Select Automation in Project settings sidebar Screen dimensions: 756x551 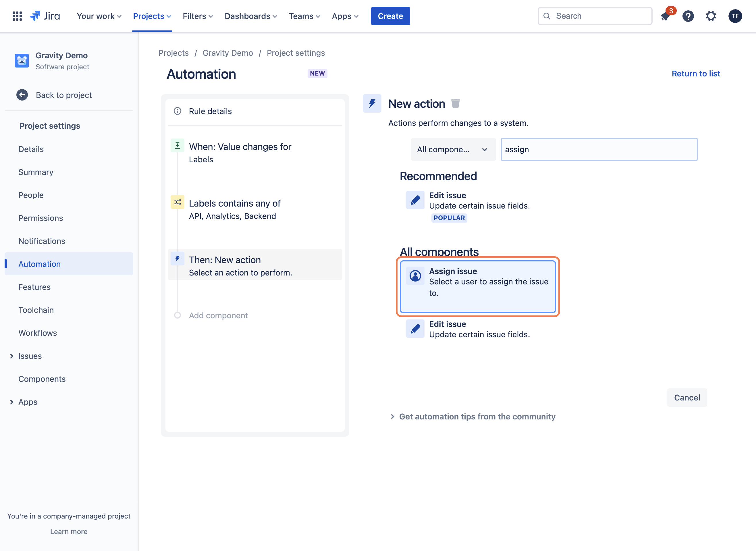click(69, 264)
